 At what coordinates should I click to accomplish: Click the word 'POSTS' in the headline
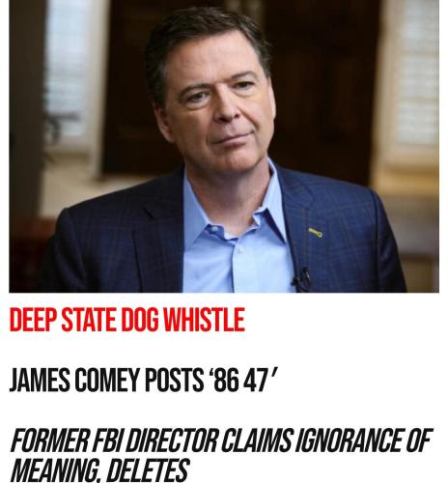(x=173, y=380)
